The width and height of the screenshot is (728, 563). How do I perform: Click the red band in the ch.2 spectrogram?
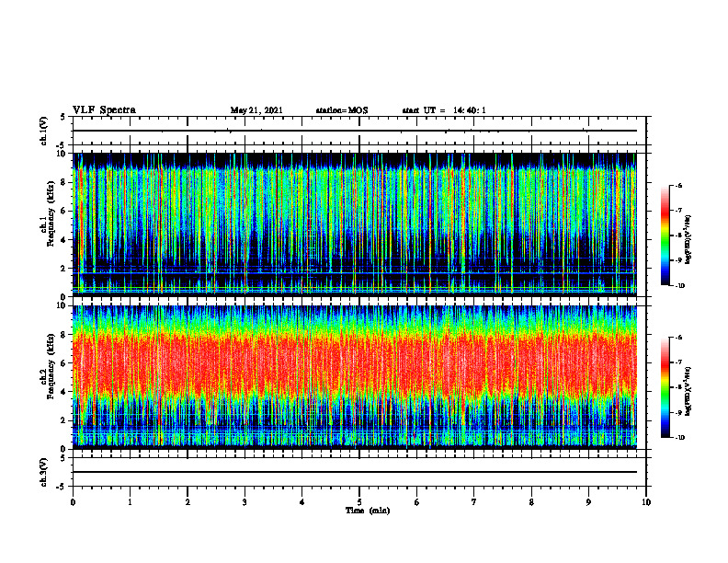[x=355, y=363]
